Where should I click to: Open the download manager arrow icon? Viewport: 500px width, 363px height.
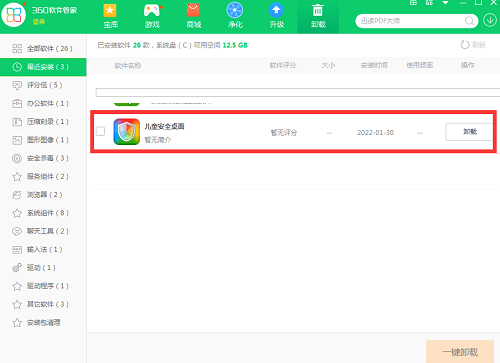pyautogui.click(x=490, y=20)
